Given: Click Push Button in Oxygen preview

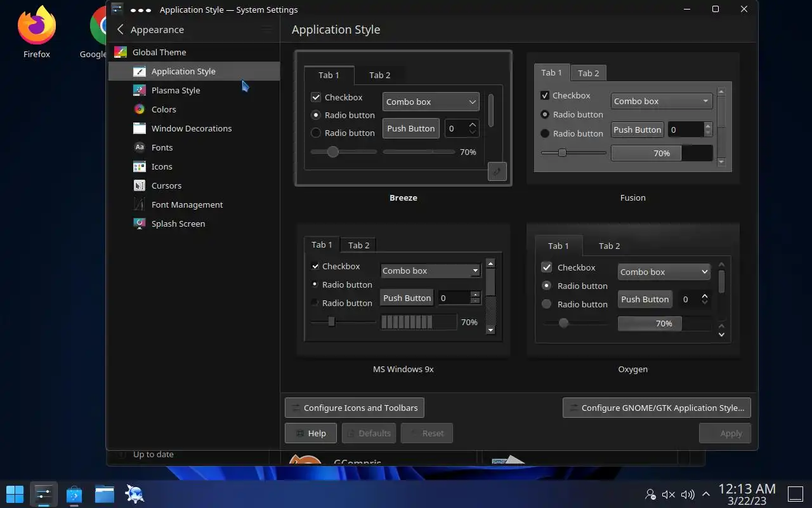Looking at the screenshot, I should 645,299.
